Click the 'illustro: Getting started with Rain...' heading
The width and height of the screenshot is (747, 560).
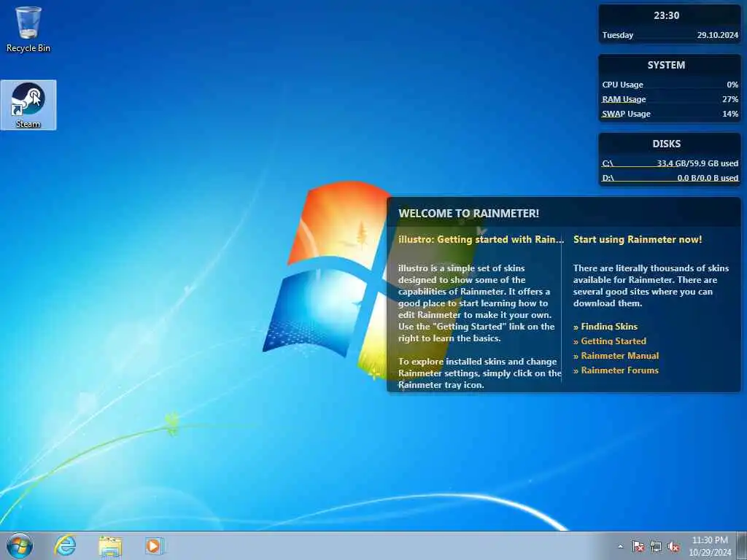[481, 239]
